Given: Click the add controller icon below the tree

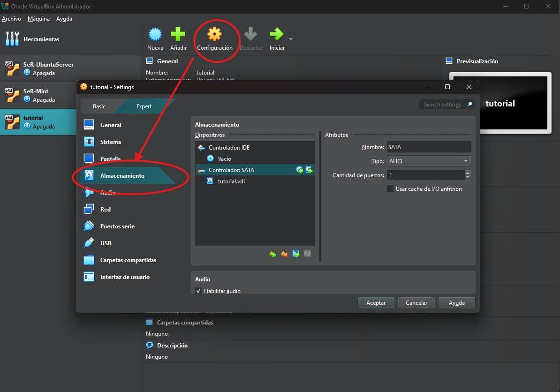Looking at the screenshot, I should (272, 254).
